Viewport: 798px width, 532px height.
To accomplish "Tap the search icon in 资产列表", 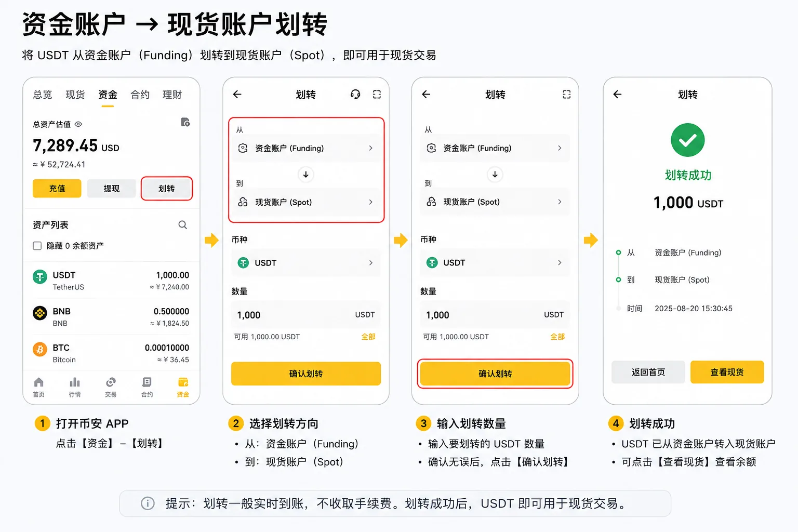I will (x=183, y=225).
